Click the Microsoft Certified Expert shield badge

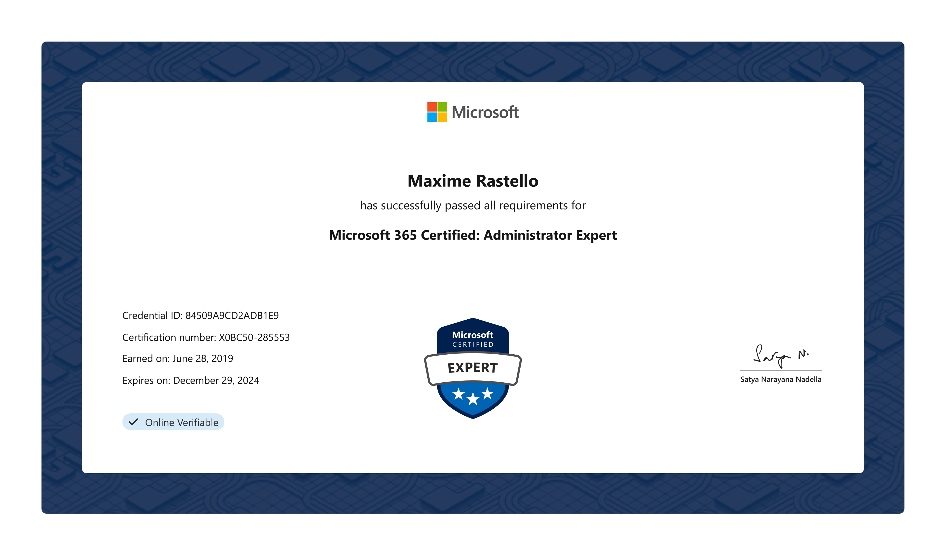[473, 369]
